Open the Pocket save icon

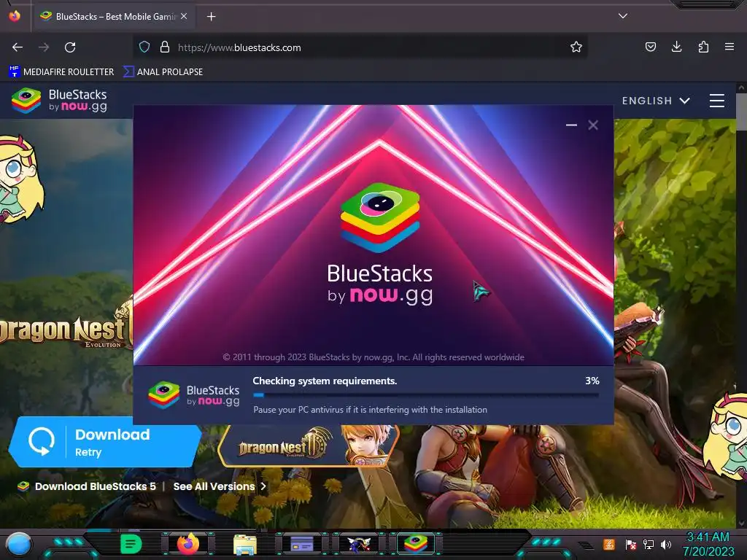[650, 47]
